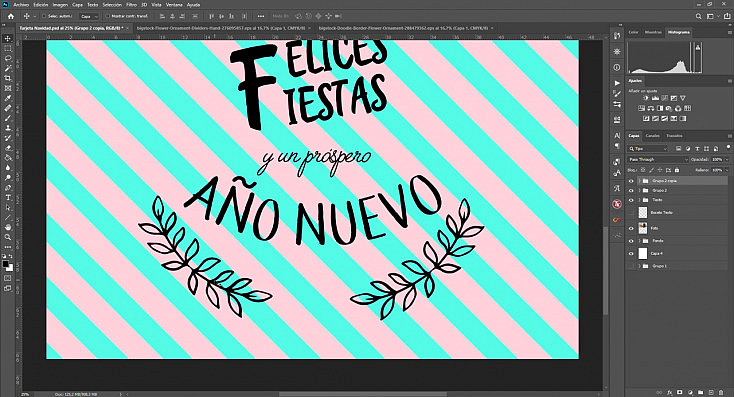Select the Lasso tool
The width and height of the screenshot is (734, 397).
pos(7,58)
